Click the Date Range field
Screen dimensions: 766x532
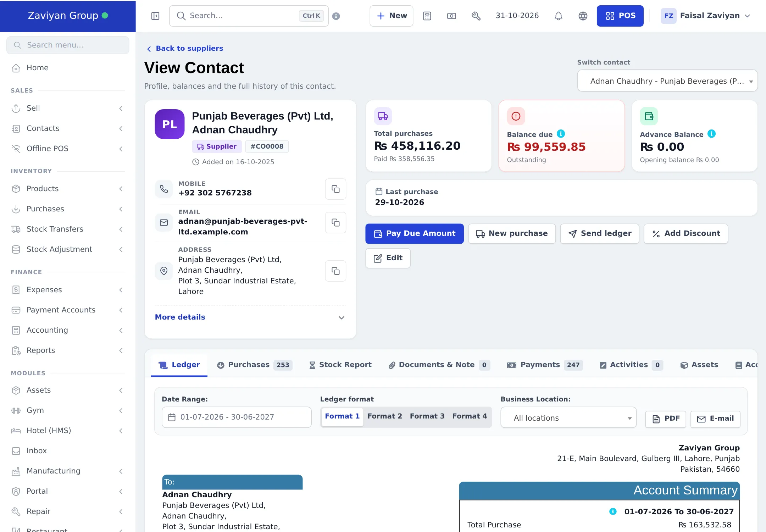[x=237, y=417]
